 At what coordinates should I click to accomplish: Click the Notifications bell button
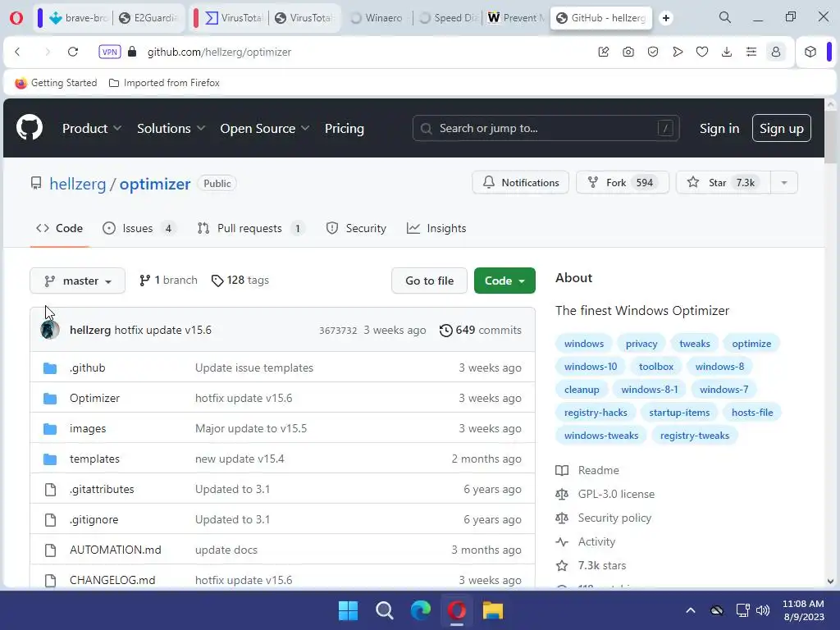coord(520,183)
